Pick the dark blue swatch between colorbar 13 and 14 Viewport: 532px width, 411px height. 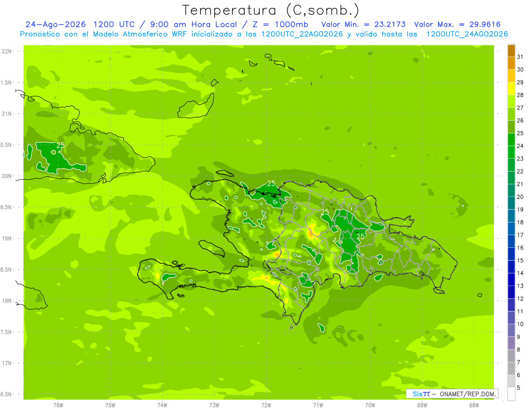(x=511, y=279)
